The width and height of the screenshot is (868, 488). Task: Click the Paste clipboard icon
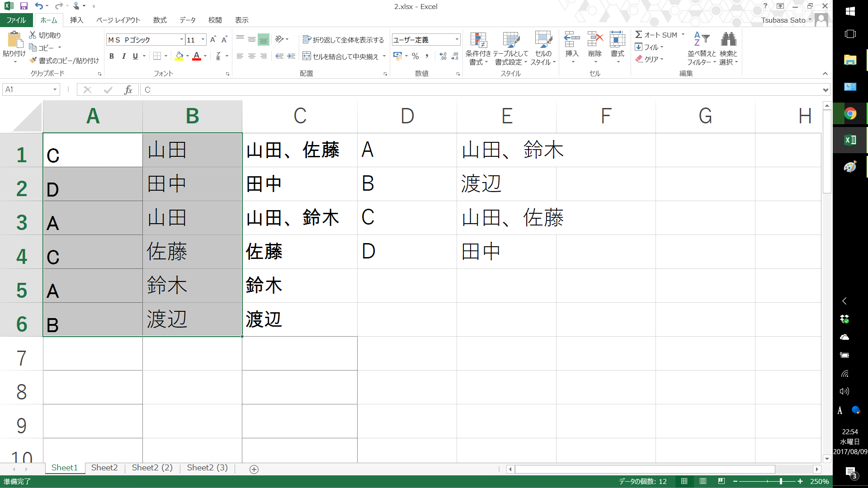(x=14, y=40)
